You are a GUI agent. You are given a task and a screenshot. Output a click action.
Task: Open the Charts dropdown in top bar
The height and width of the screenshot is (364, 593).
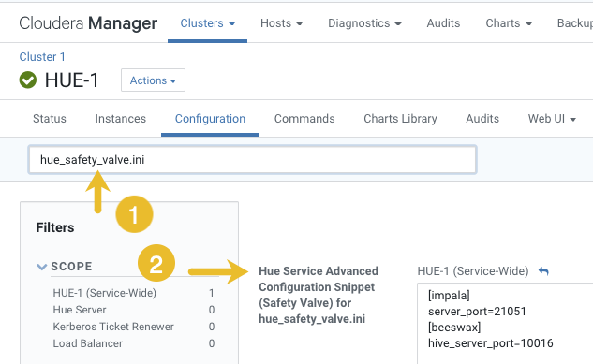click(x=509, y=23)
